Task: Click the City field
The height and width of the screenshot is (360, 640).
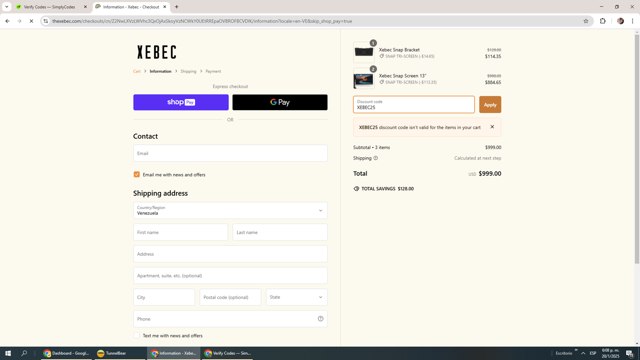Action: tap(164, 297)
